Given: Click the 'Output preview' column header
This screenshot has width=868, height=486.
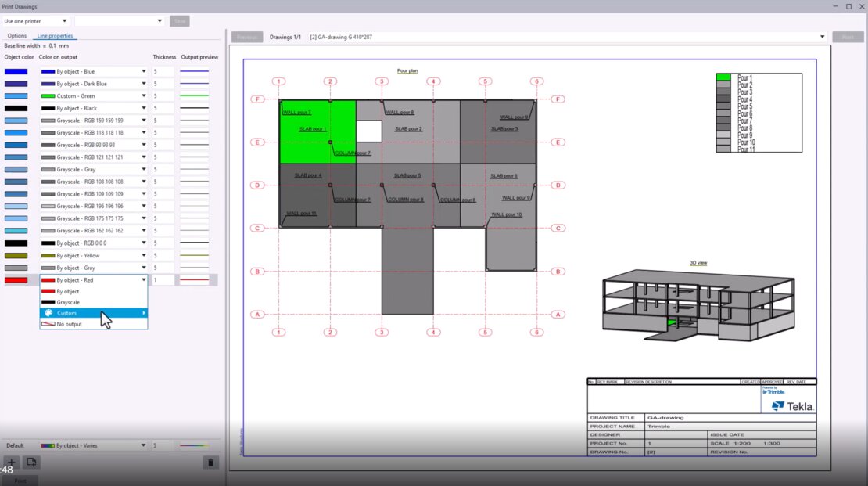Looking at the screenshot, I should (x=200, y=57).
